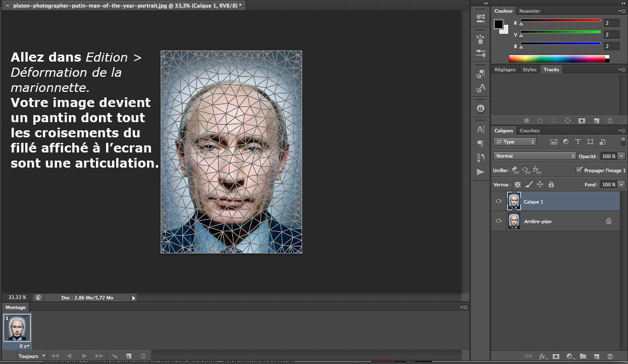This screenshot has width=628, height=364.
Task: Hide the Calque 1 layer
Action: [499, 201]
